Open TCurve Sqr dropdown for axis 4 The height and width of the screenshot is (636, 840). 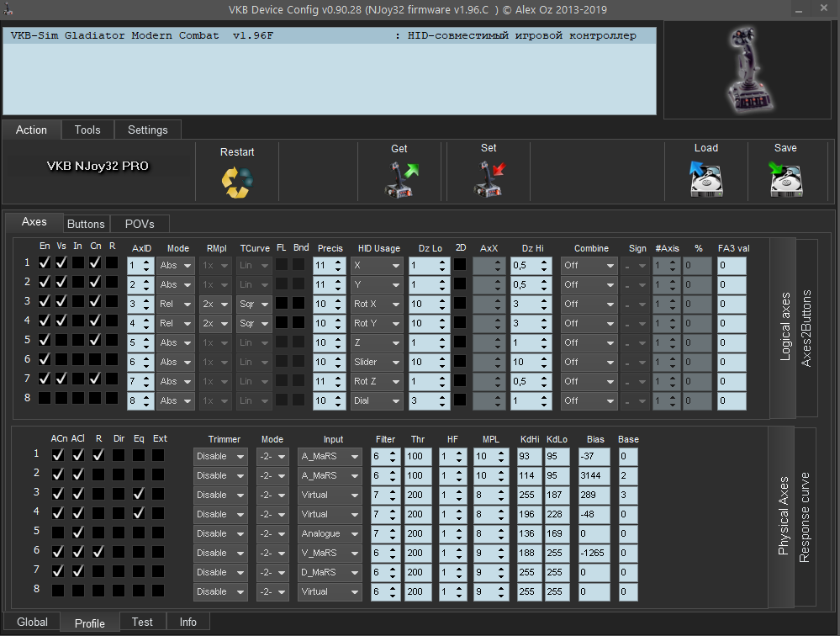coord(254,323)
